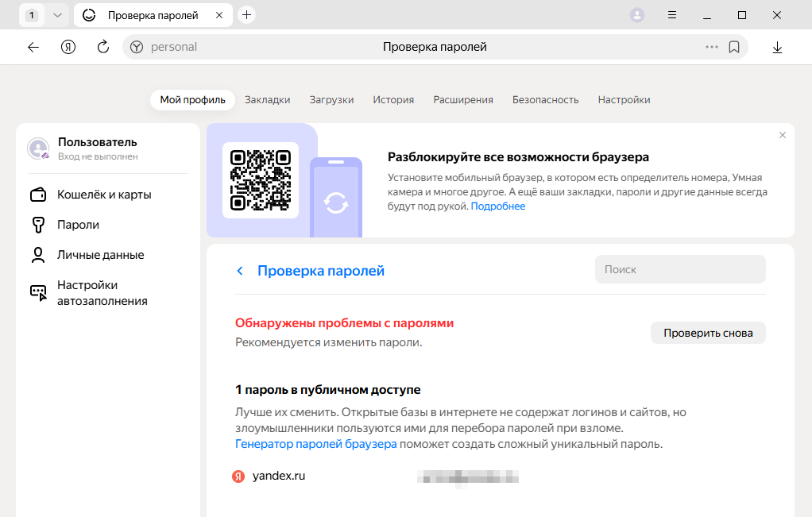Click the Настройки автозаполнения icon
This screenshot has height=517, width=812.
click(x=38, y=293)
